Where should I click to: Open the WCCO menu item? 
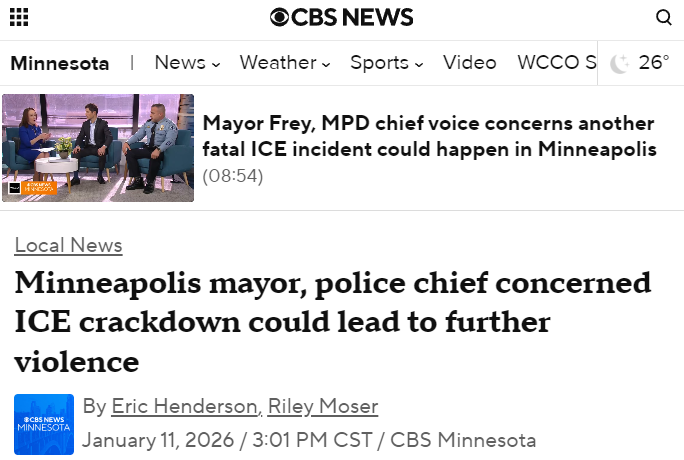[556, 63]
